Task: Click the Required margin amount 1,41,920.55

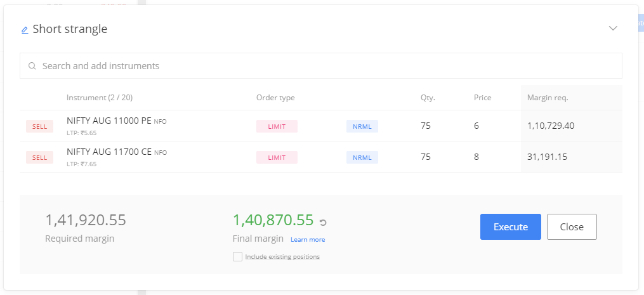Action: pos(86,220)
